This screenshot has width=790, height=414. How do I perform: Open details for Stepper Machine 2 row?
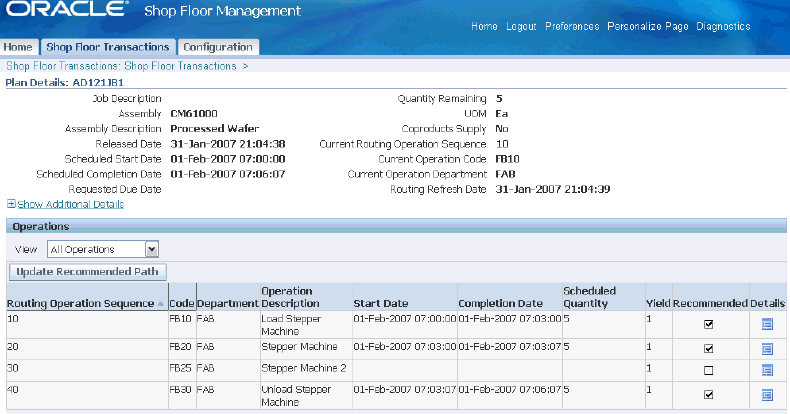click(x=767, y=370)
